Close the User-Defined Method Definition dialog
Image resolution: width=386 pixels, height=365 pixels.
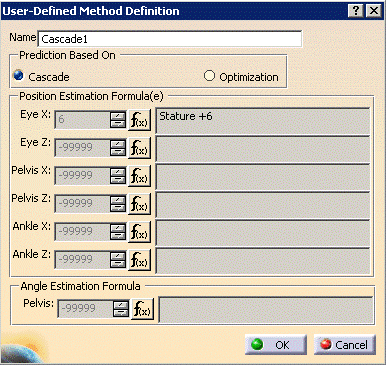point(374,11)
